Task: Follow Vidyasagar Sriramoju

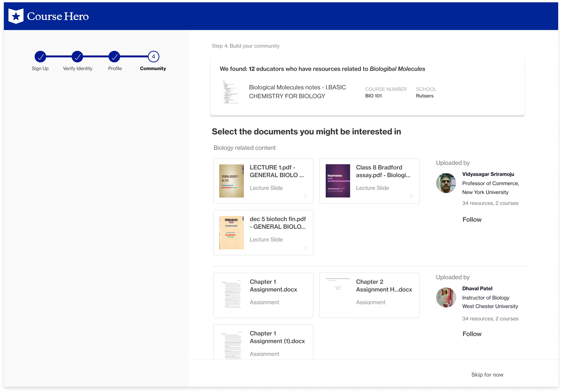Action: tap(472, 219)
